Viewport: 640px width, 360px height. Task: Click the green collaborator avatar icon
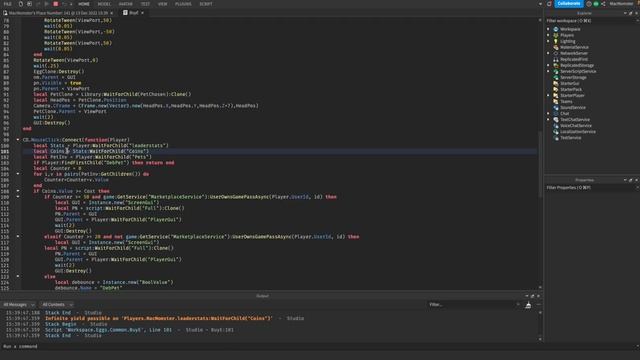(596, 4)
